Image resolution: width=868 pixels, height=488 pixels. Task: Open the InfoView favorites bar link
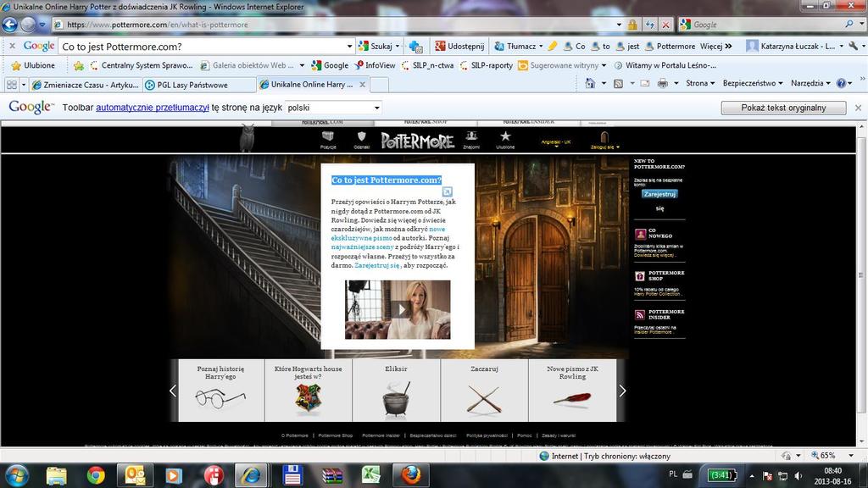(375, 65)
